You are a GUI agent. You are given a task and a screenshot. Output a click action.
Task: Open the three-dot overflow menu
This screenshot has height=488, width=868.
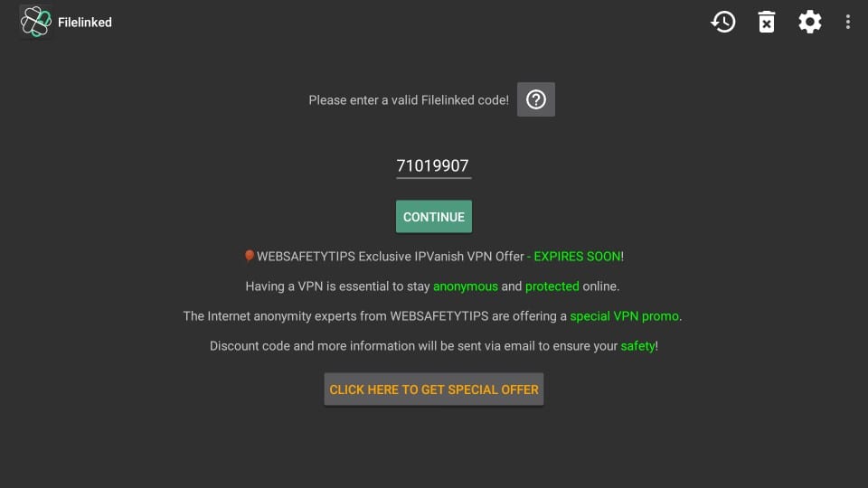coord(847,22)
